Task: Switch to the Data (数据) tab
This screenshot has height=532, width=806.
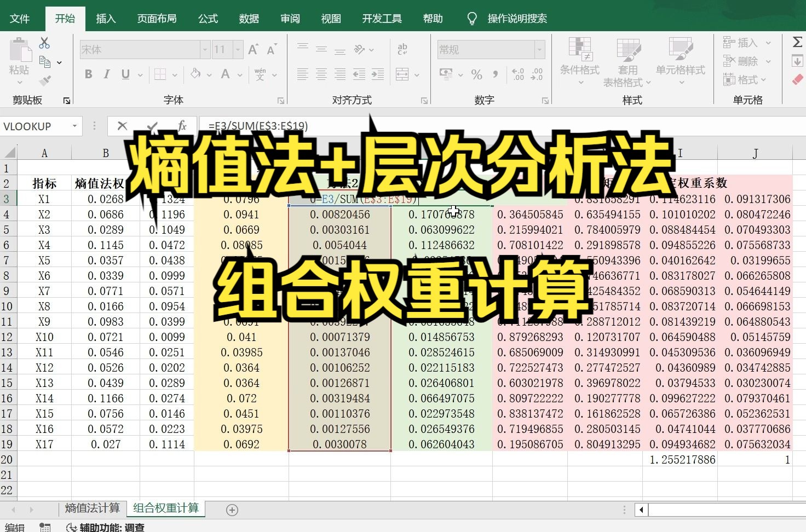Action: point(249,19)
